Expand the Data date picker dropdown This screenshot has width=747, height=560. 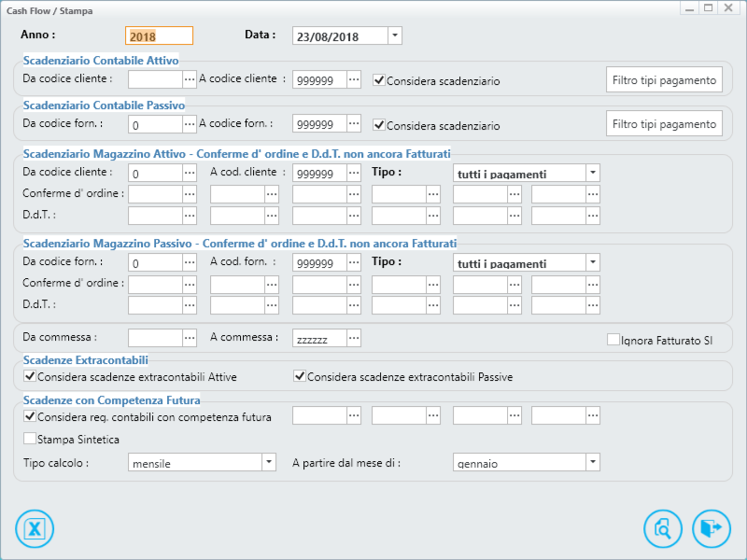[395, 35]
